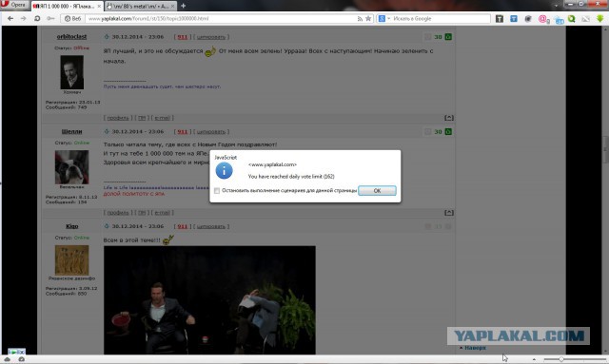Open the tab bar dropdown arrow
The image size is (609, 364).
556,6
